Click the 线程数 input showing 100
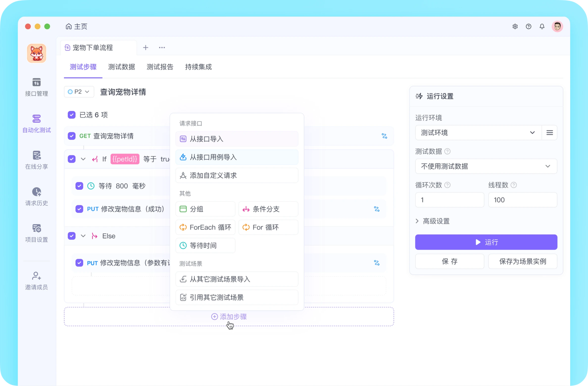Viewport: 588px width, 386px height. (x=523, y=199)
